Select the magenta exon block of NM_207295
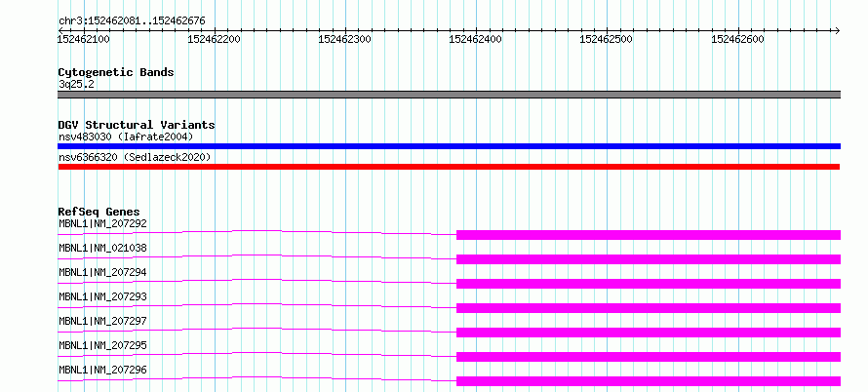 pos(649,357)
